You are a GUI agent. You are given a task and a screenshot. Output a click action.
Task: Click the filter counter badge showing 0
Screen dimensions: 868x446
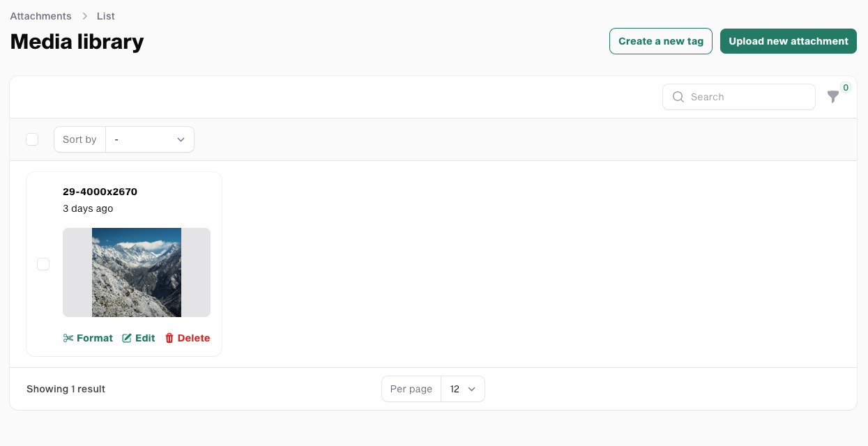coord(846,88)
